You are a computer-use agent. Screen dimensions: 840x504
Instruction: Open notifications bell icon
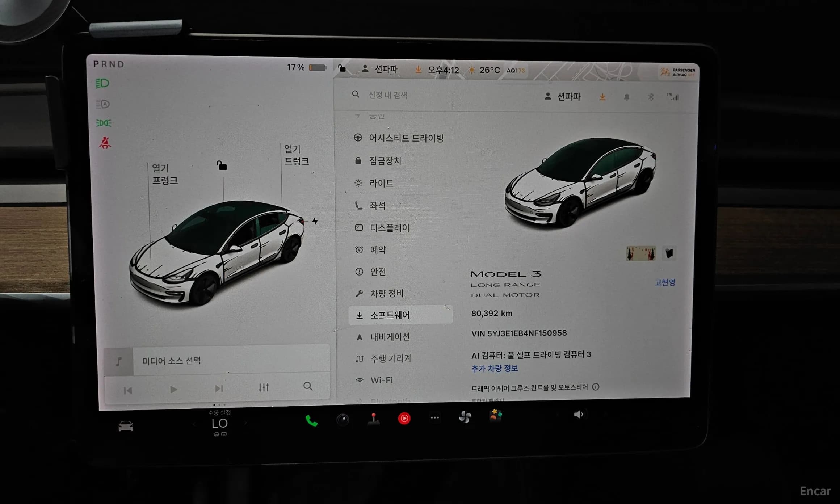pos(627,97)
